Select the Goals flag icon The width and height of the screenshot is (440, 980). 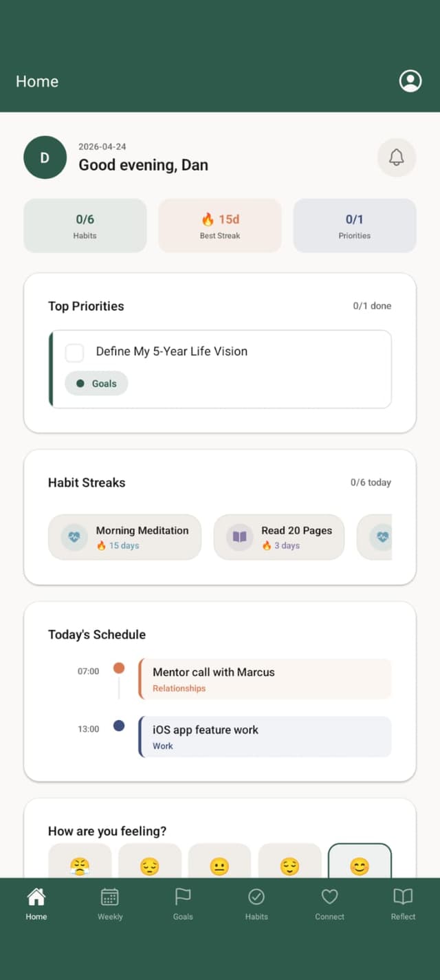tap(183, 896)
